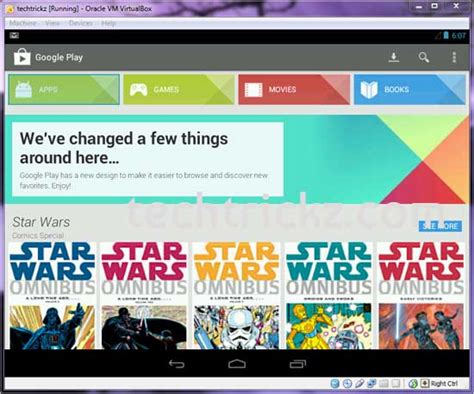Screen dimensions: 474x394
Task: Tap the search magnifier icon
Action: click(424, 57)
